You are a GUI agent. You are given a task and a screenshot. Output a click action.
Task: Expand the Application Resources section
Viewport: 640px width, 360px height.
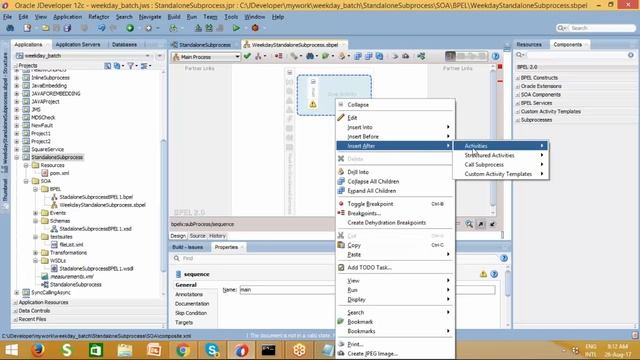click(16, 302)
